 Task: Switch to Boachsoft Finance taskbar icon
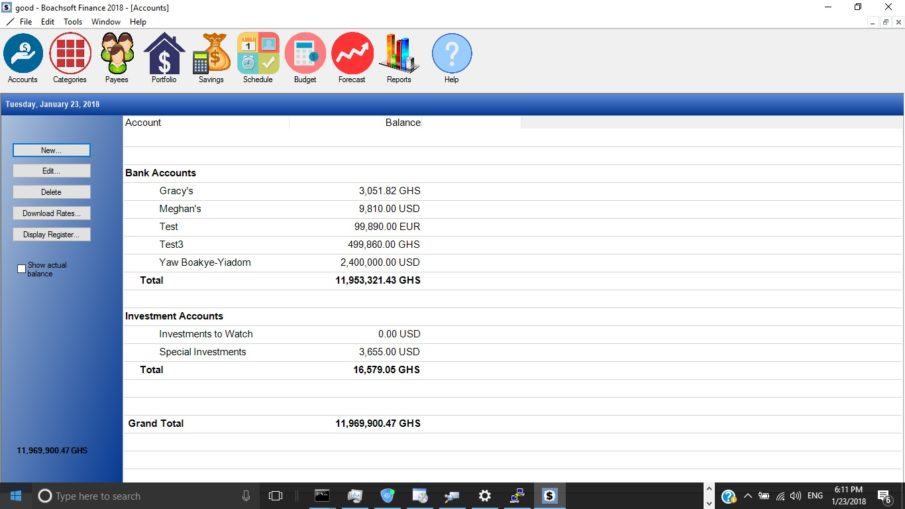click(x=549, y=496)
